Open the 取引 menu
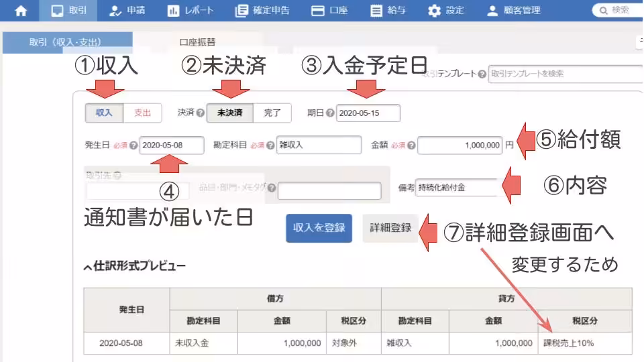Viewport: 644px width, 362px height. [68, 11]
